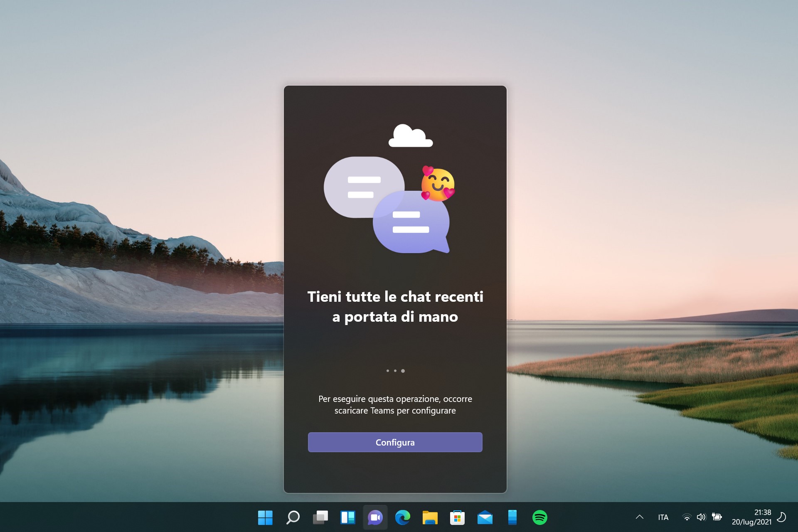Open the blue phone app icon
Screen dimensions: 798x532
tap(512, 517)
